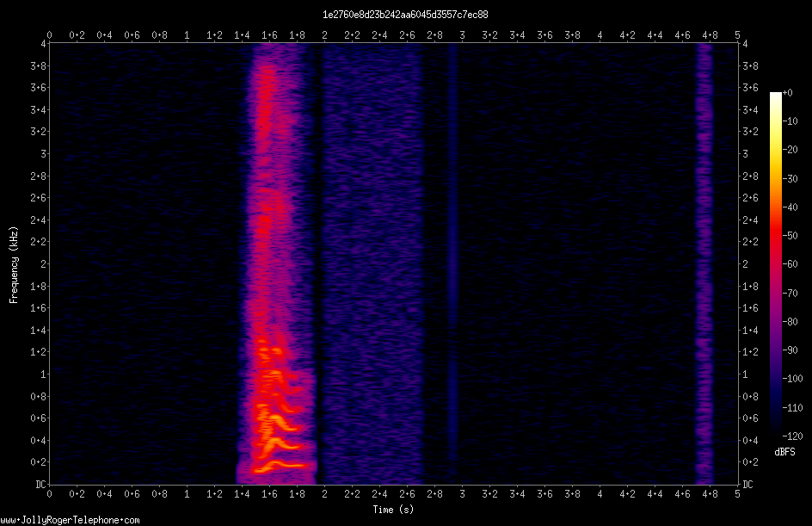
Task: Click the 'DC' label on the right frequency axis
Action: pos(747,485)
